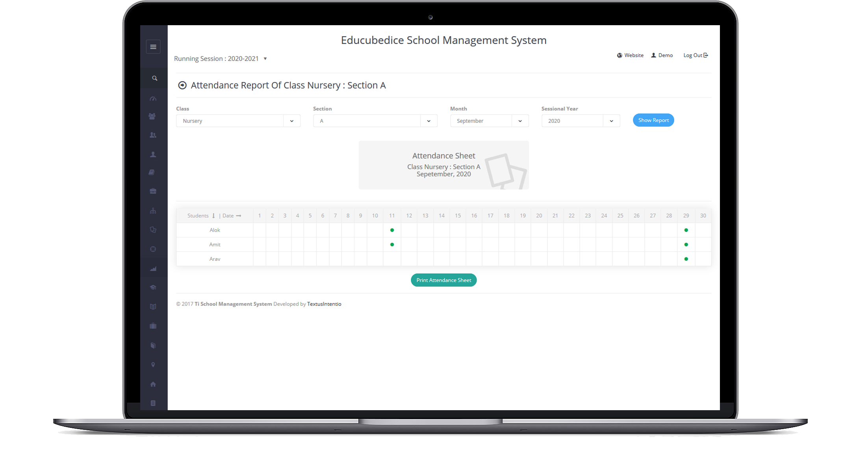The width and height of the screenshot is (868, 459).
Task: Open the Sessional Year dropdown showing 2020
Action: pyautogui.click(x=581, y=121)
